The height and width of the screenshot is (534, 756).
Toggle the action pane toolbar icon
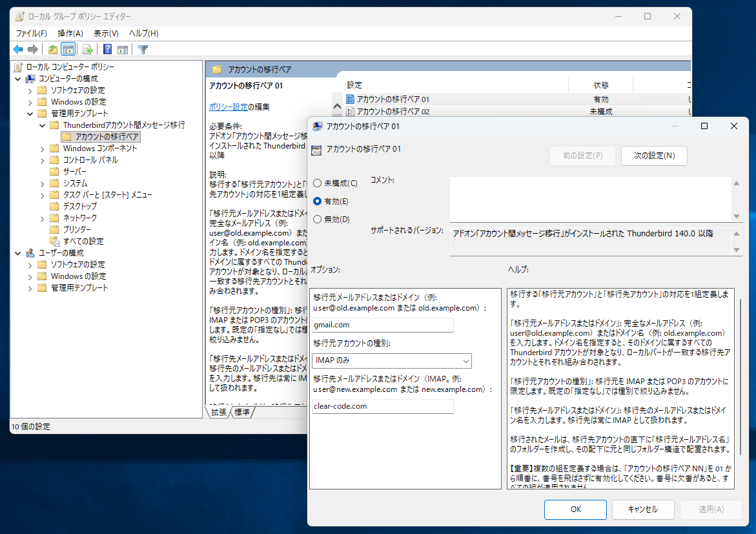(x=123, y=49)
